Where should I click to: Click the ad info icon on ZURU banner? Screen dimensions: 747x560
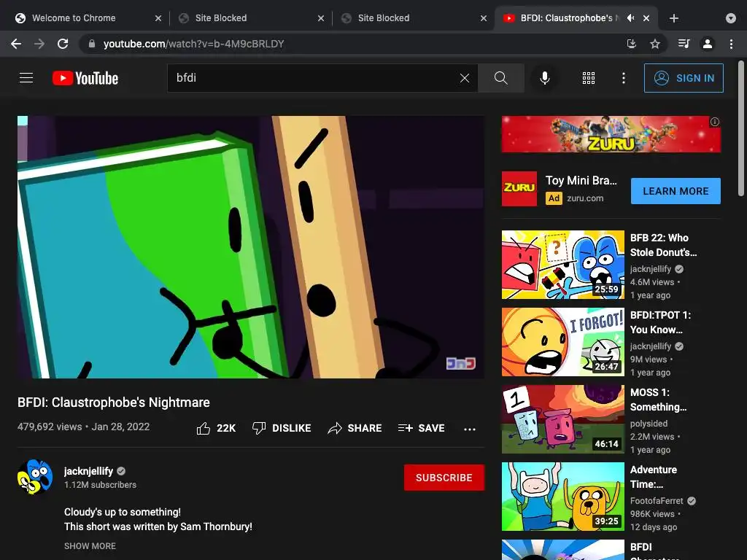click(x=715, y=122)
